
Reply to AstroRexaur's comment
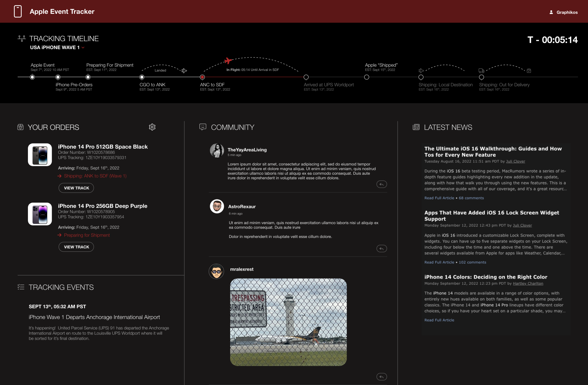coord(381,249)
